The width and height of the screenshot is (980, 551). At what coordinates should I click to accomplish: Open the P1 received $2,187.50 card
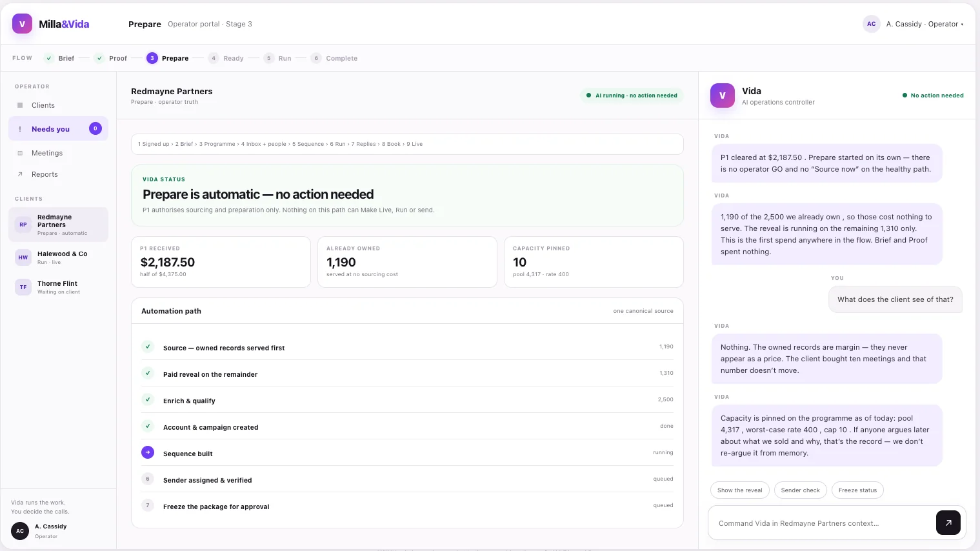[x=221, y=262]
